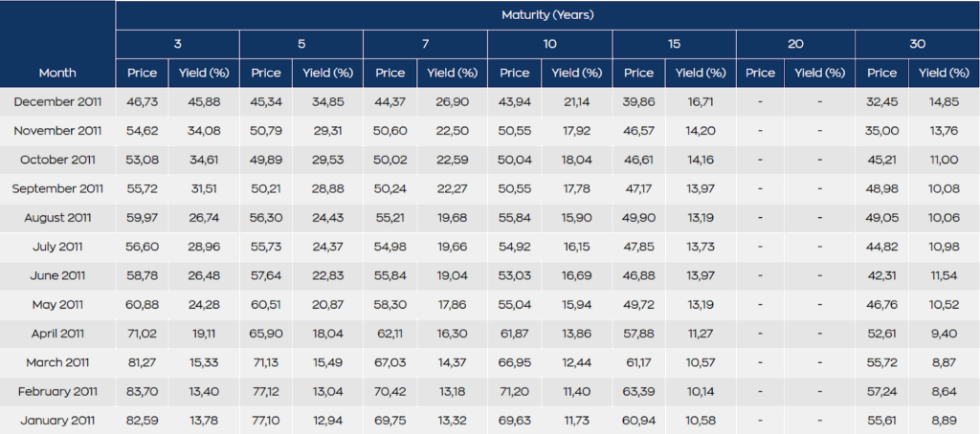Select May 2011 7-year price 58,30

(x=390, y=305)
